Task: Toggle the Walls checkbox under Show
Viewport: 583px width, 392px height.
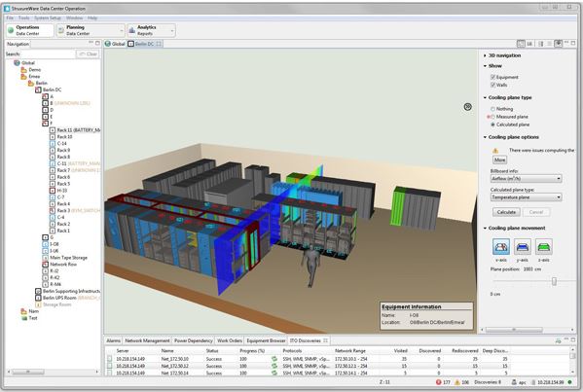Action: [x=492, y=85]
